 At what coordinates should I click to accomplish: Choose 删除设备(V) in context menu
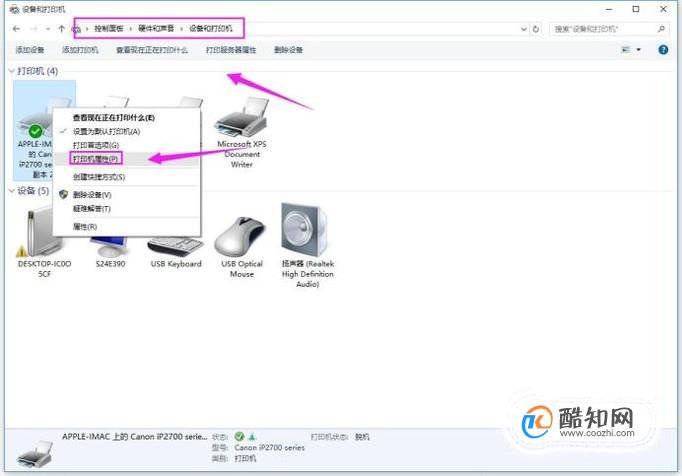127,195
